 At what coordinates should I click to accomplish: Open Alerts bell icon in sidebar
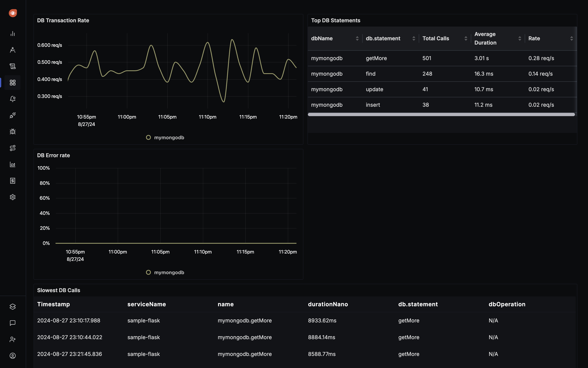click(x=13, y=99)
